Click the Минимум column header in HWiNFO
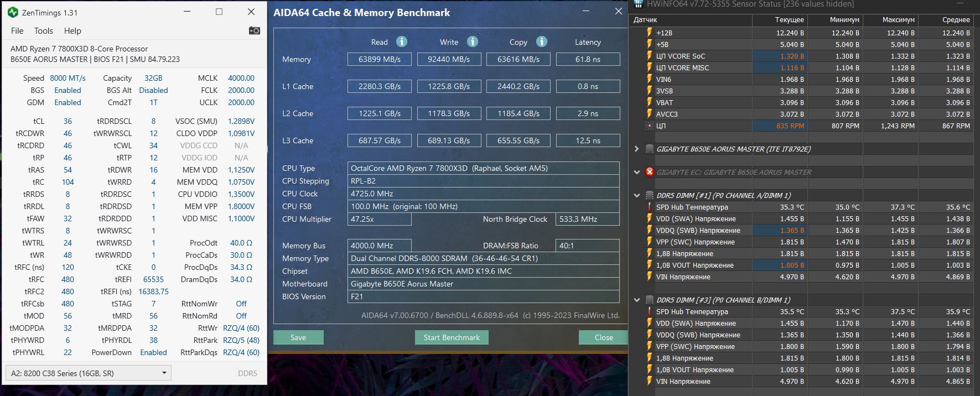Viewport: 980px width, 396px height. pos(835,19)
